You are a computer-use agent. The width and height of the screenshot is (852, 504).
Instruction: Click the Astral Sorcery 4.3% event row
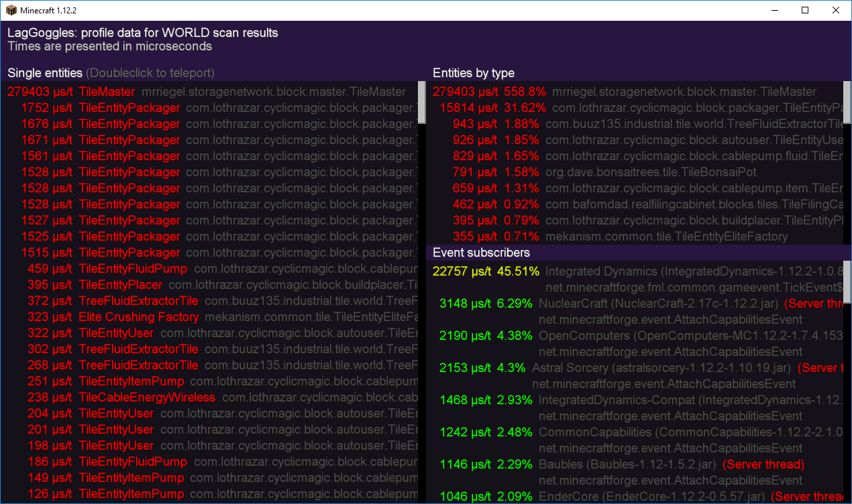pos(636,376)
